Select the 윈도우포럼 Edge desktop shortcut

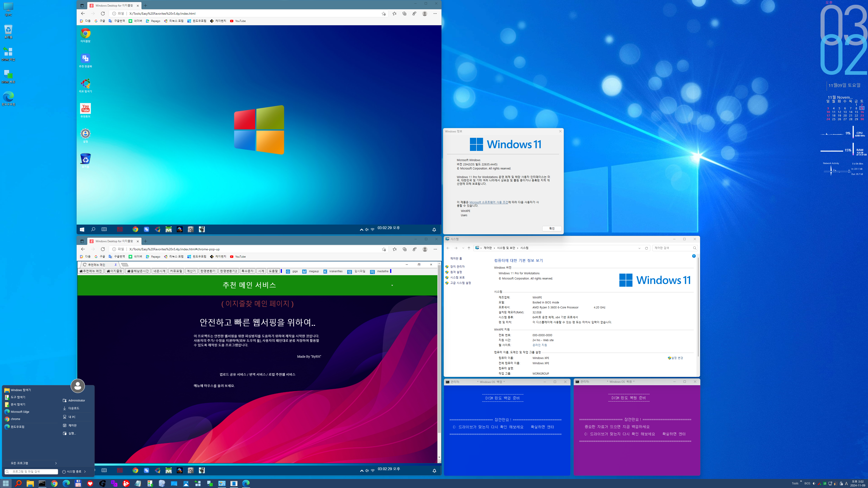coord(8,99)
